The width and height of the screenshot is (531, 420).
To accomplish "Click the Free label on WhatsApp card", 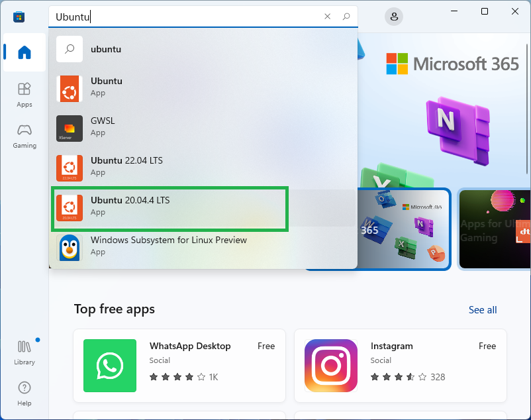I will (266, 346).
